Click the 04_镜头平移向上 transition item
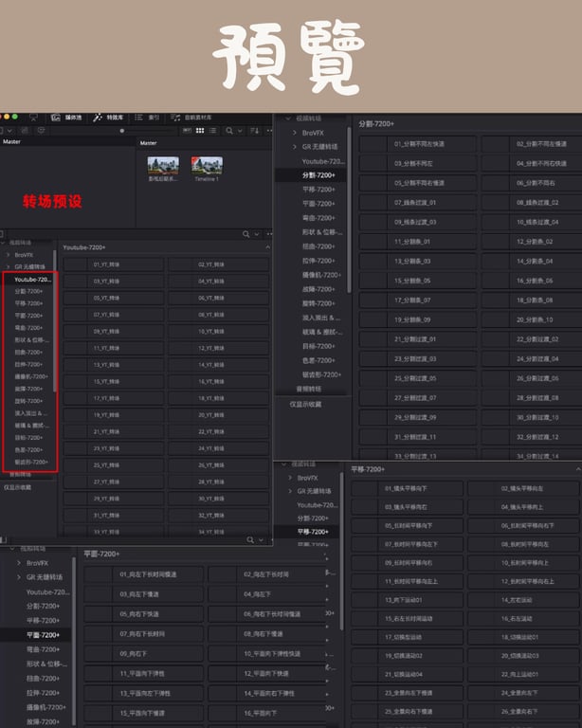This screenshot has height=728, width=582. pyautogui.click(x=524, y=507)
